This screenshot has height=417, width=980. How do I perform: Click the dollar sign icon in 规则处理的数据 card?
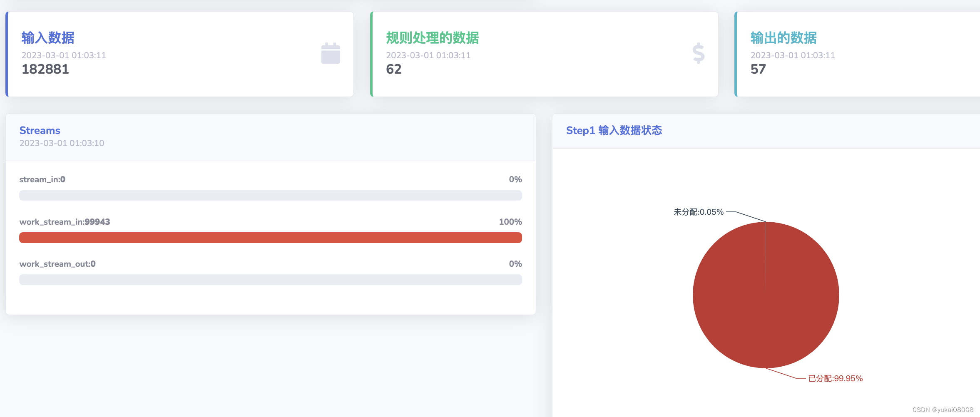pos(698,53)
